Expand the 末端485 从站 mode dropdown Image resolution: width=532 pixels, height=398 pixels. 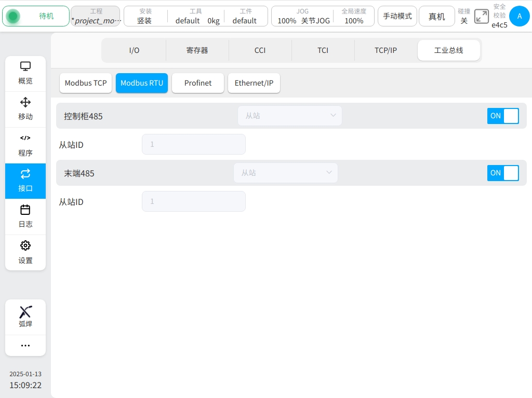pyautogui.click(x=286, y=173)
